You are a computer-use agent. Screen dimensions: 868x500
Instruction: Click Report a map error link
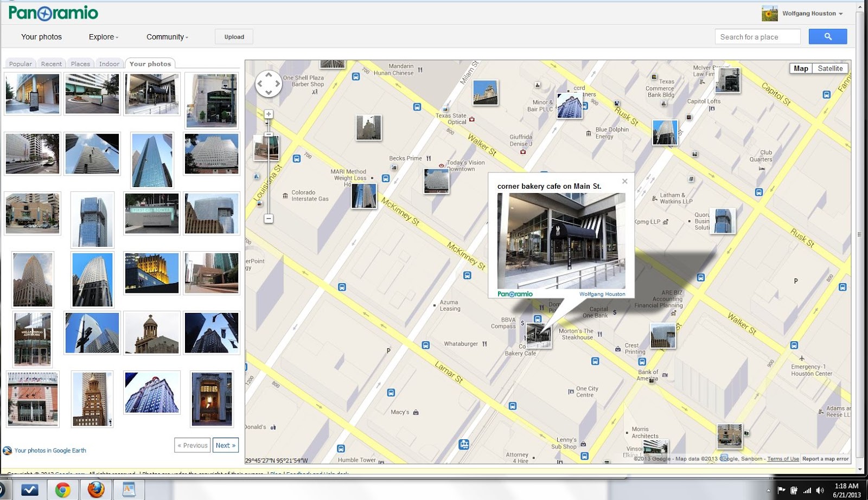(x=825, y=459)
